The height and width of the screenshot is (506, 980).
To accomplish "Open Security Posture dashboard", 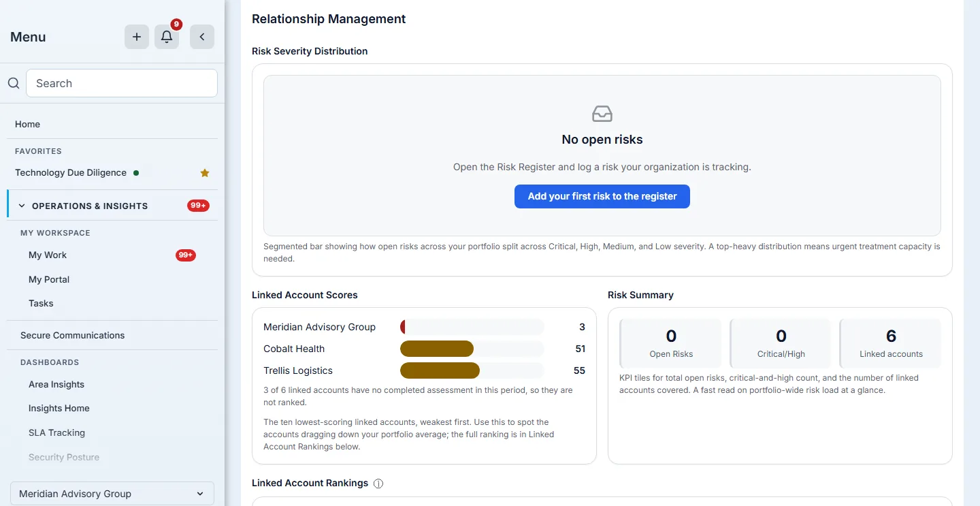I will (64, 457).
